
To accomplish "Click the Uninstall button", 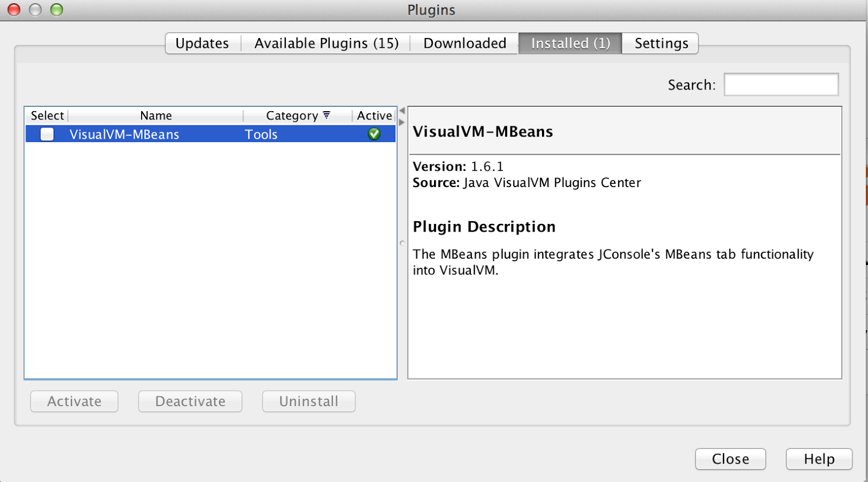I will click(x=309, y=401).
